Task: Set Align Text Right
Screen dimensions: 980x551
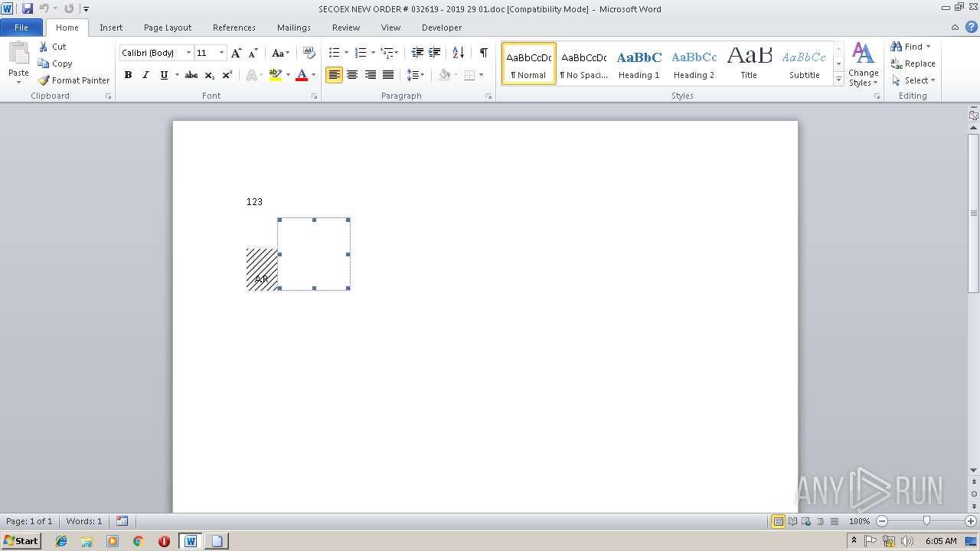Action: click(371, 75)
